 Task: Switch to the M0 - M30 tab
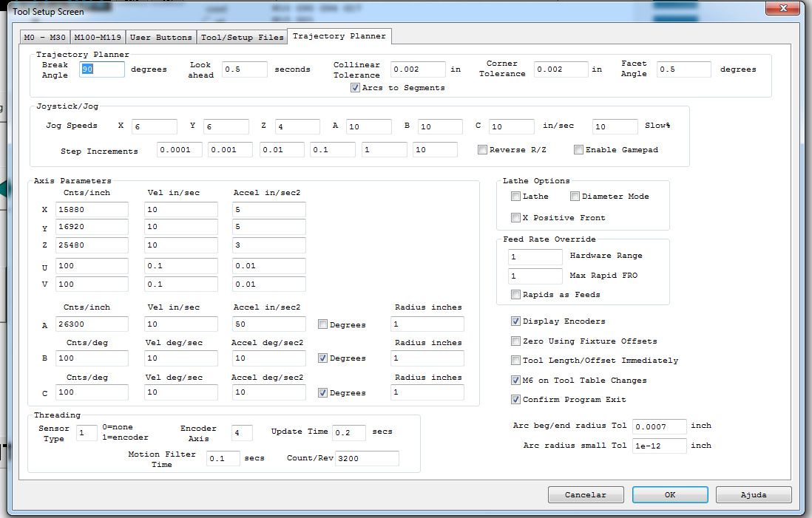(x=44, y=37)
